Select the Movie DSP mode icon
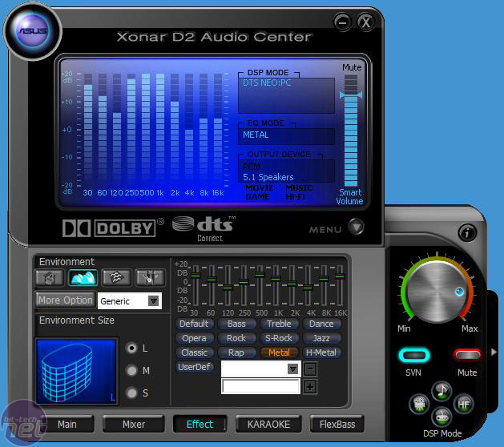Image resolution: width=504 pixels, height=447 pixels. pos(419,404)
